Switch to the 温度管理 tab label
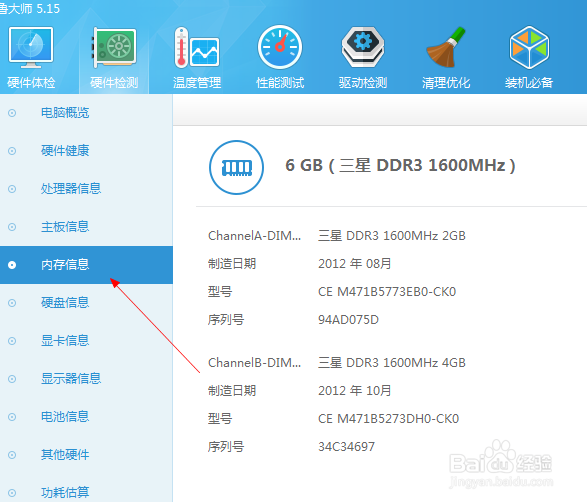 click(197, 82)
